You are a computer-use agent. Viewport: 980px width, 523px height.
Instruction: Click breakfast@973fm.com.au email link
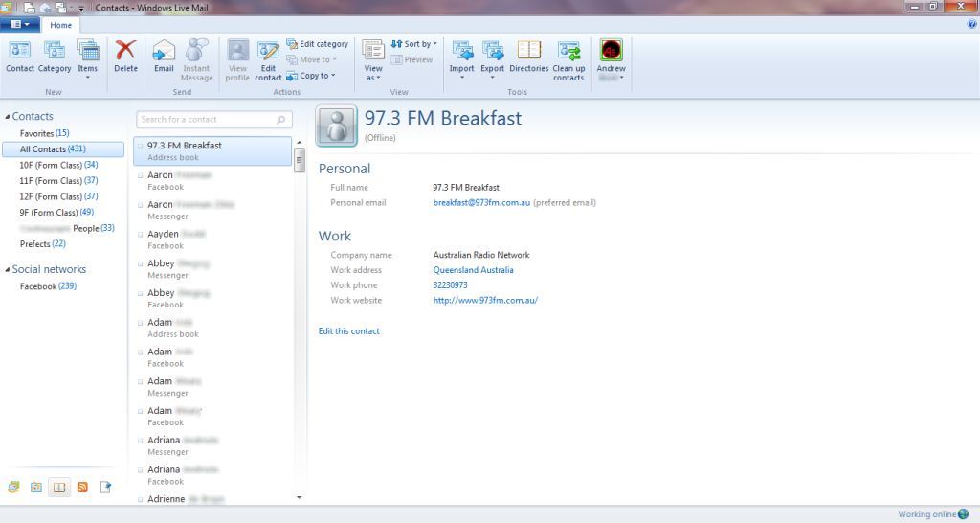[481, 203]
